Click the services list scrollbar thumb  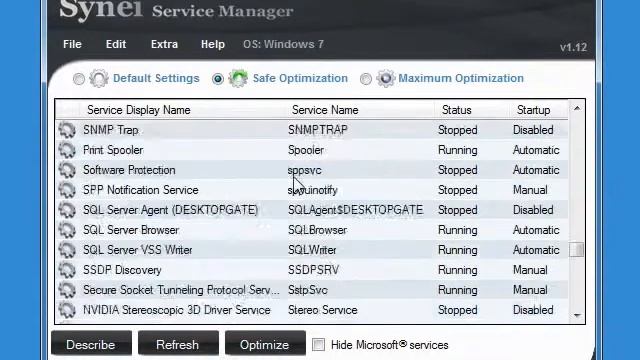[x=577, y=250]
